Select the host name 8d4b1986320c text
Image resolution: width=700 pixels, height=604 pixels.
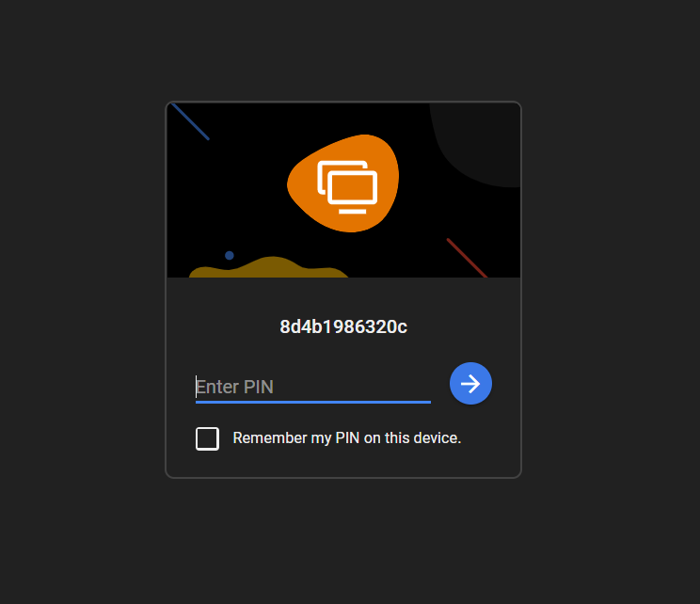pyautogui.click(x=343, y=326)
